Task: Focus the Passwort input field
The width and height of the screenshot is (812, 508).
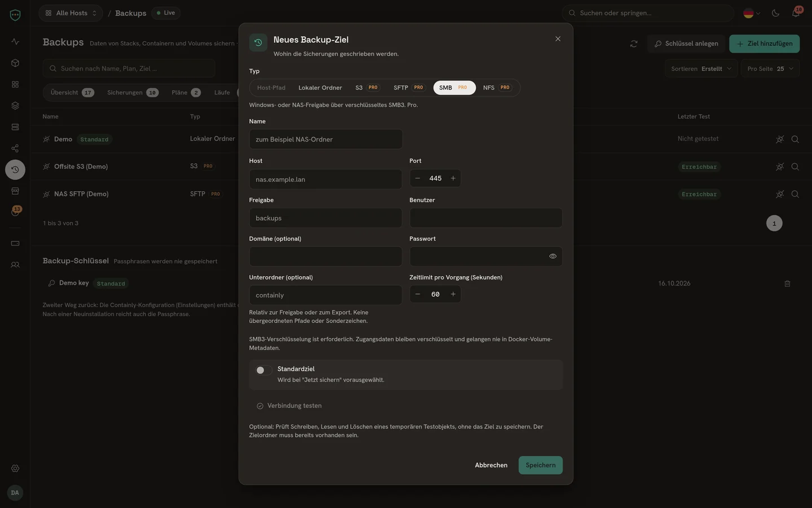Action: click(486, 256)
